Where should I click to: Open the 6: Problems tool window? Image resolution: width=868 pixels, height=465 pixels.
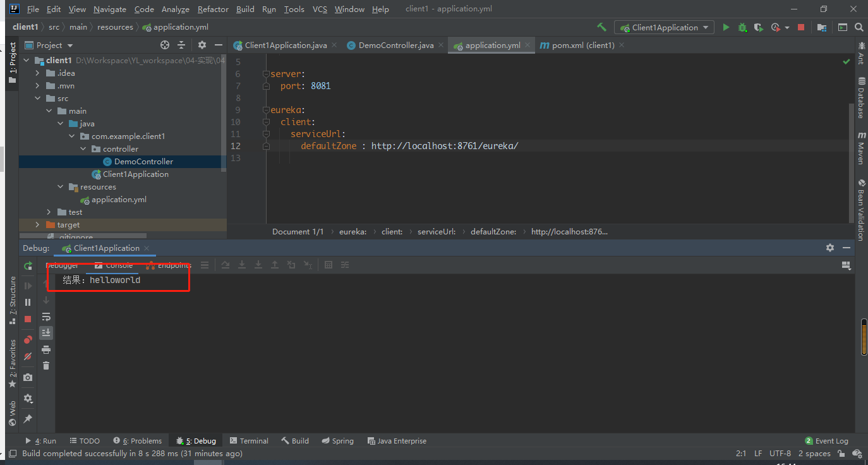pyautogui.click(x=137, y=441)
